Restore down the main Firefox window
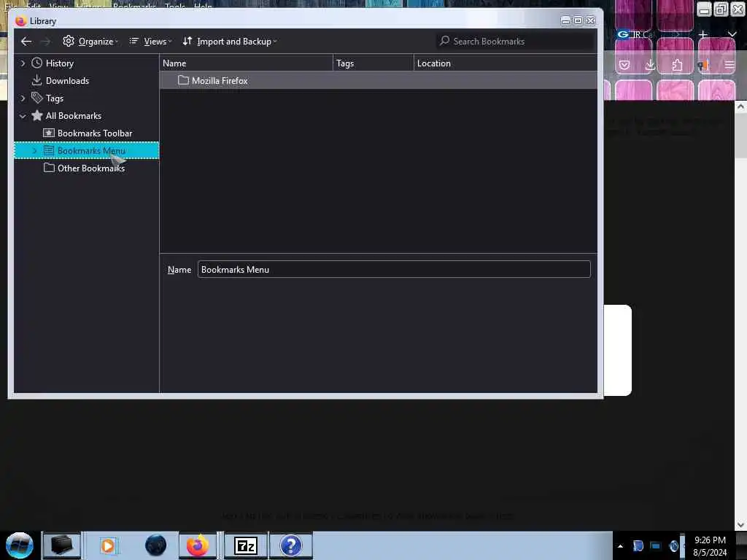The width and height of the screenshot is (747, 560). [x=721, y=9]
